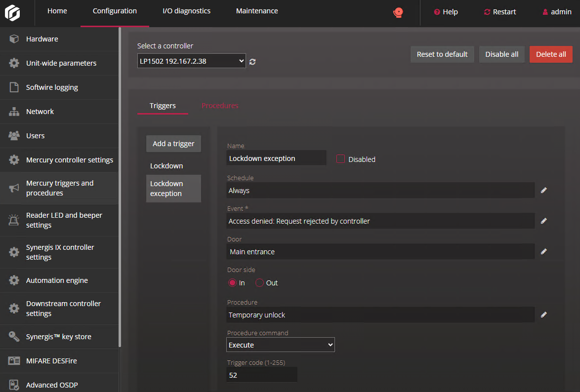Edit the Procedure with pencil icon
580x392 pixels.
(x=543, y=315)
